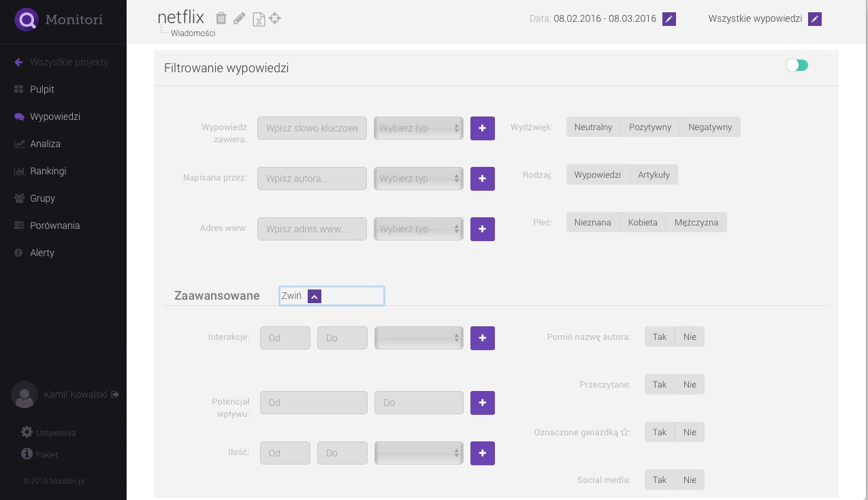Open Alerty in the sidebar
868x500 pixels.
pos(34,253)
